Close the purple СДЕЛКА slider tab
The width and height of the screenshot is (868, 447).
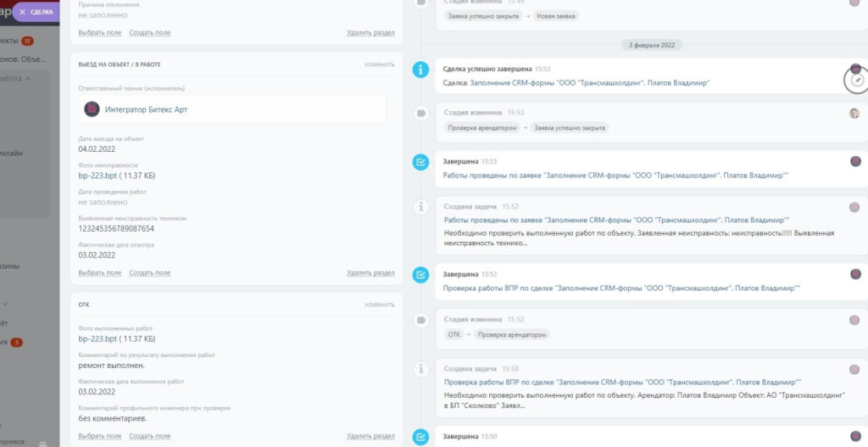22,12
